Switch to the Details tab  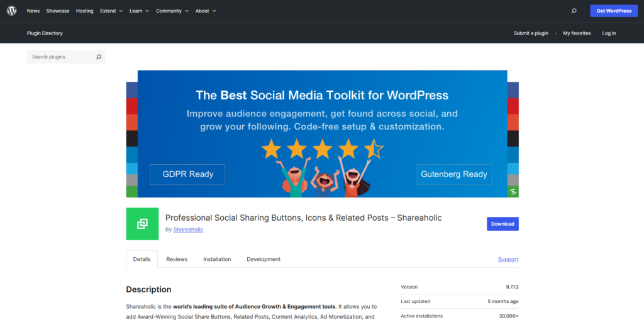coord(142,259)
